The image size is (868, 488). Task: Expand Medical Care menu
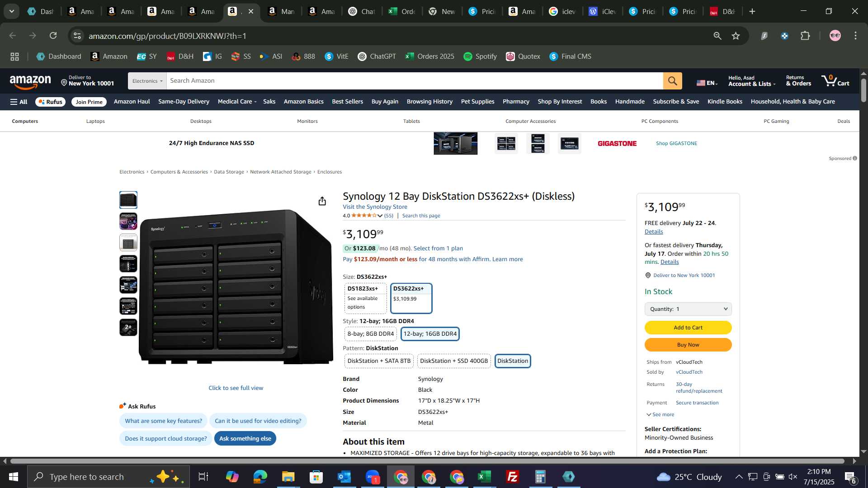click(x=237, y=102)
